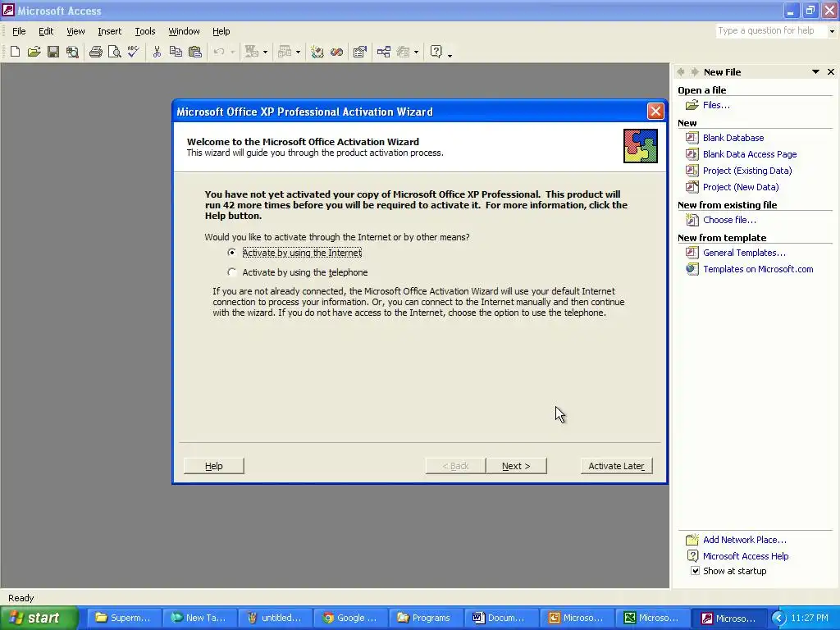The width and height of the screenshot is (840, 630).
Task: Click the Blank Database link
Action: click(733, 138)
